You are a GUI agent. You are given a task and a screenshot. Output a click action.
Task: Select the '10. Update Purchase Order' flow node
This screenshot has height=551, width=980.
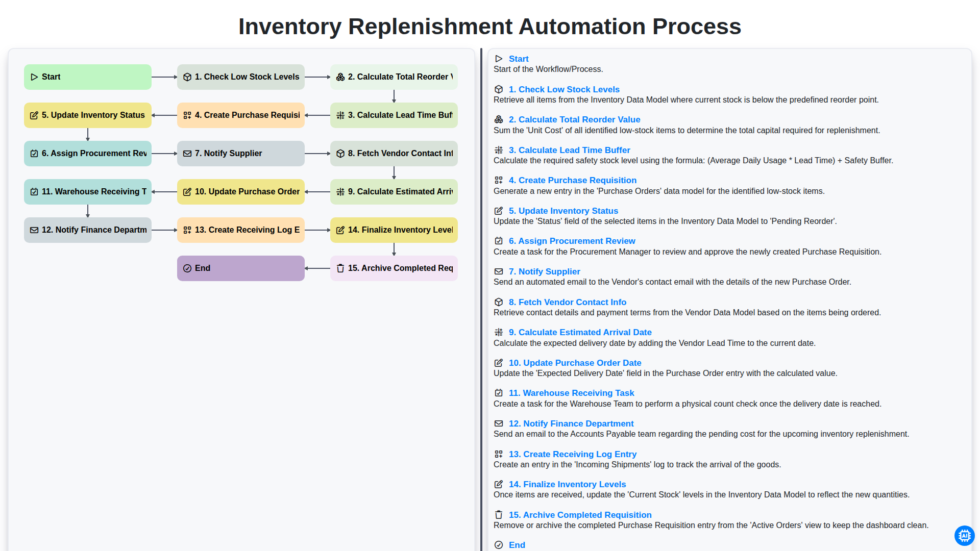pos(241,192)
